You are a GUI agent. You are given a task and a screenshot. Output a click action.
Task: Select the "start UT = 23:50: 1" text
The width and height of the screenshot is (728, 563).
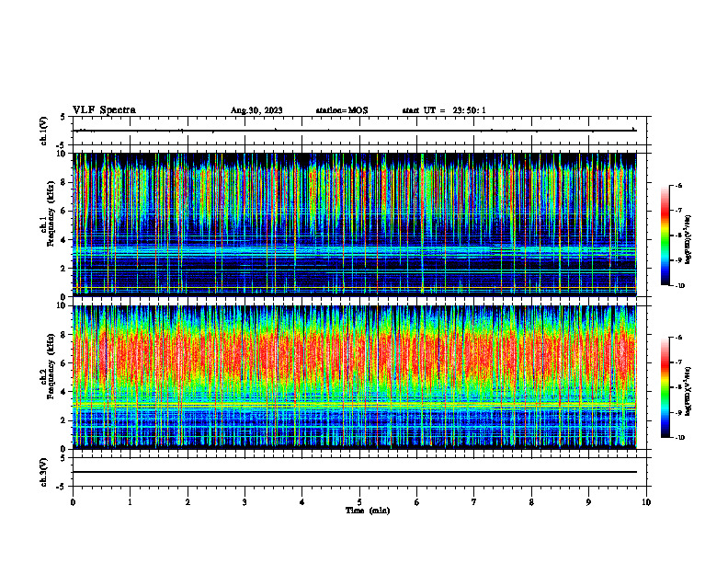pos(444,110)
